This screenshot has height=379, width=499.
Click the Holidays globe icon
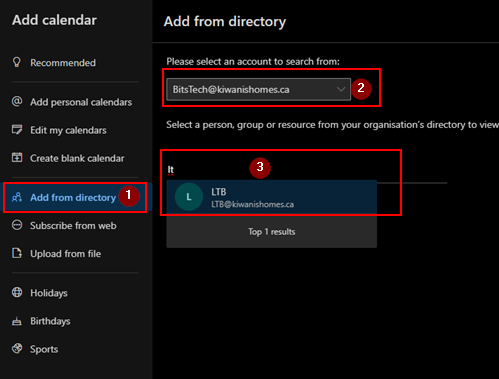tap(17, 292)
